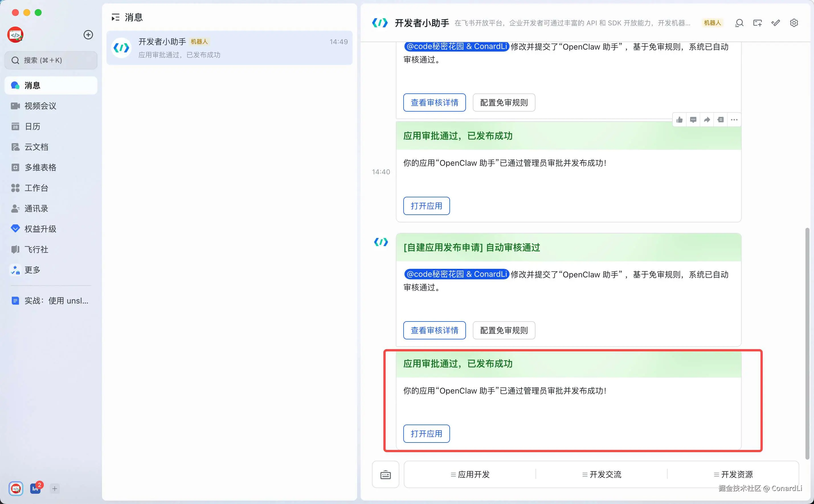Toggle keyboard input icon at bottom
The image size is (814, 504).
(385, 474)
